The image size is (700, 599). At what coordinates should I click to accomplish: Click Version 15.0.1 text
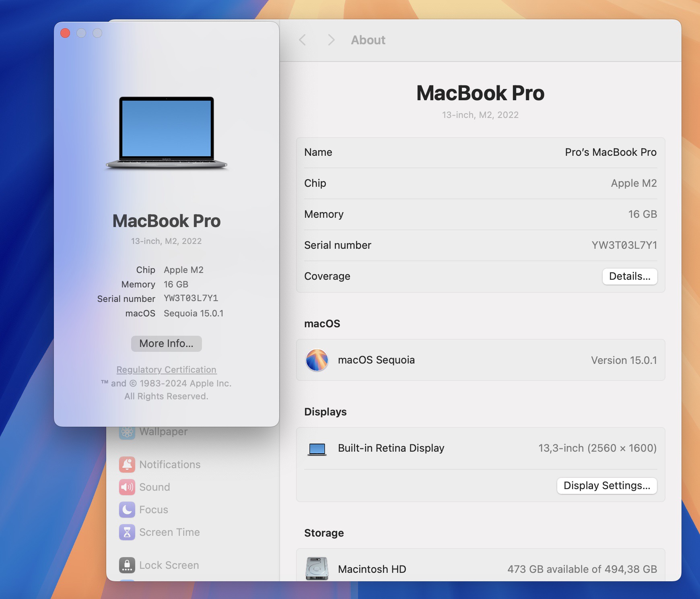coord(624,360)
